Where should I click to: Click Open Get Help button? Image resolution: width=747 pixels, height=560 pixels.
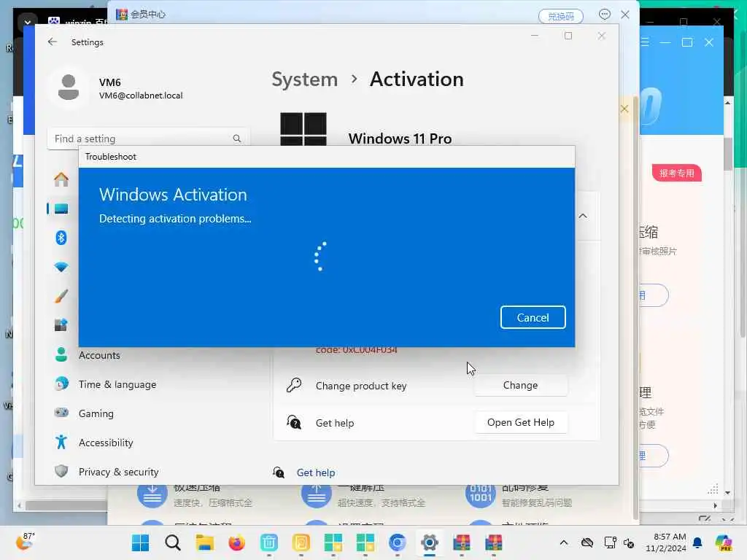(520, 422)
